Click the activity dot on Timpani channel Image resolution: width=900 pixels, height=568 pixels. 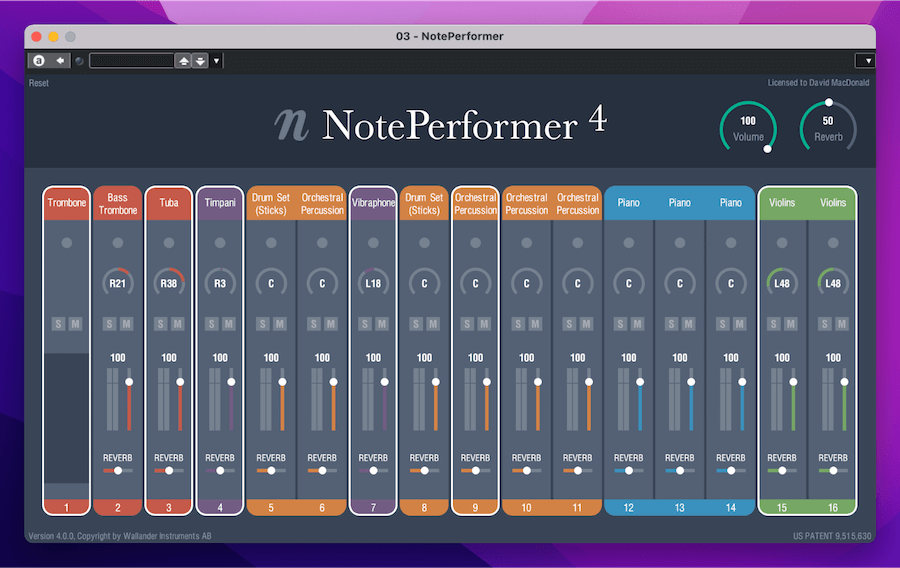[x=220, y=243]
